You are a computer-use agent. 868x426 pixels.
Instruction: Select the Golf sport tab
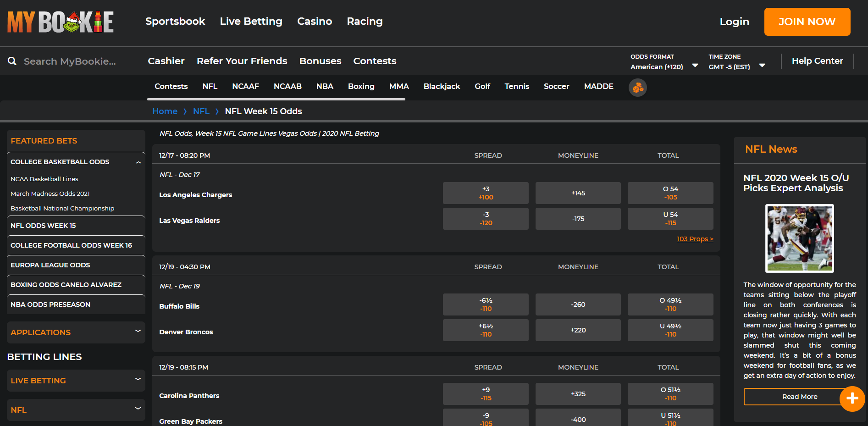click(x=482, y=86)
